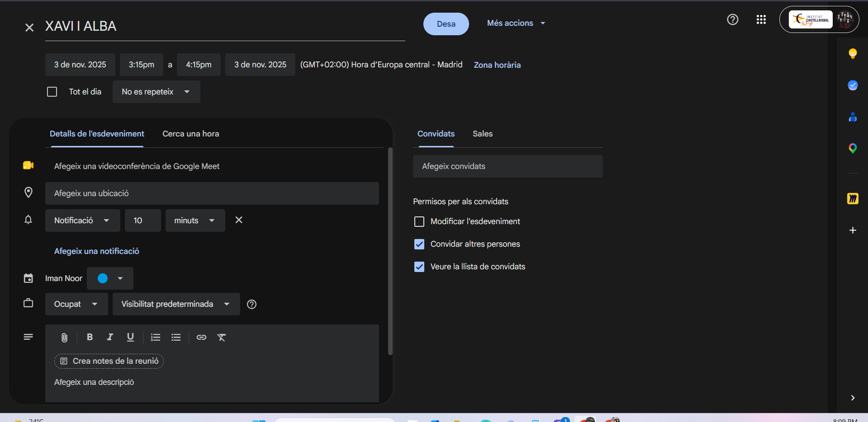Click the Afegeix una ubicació field
Image resolution: width=868 pixels, height=422 pixels.
pyautogui.click(x=212, y=193)
